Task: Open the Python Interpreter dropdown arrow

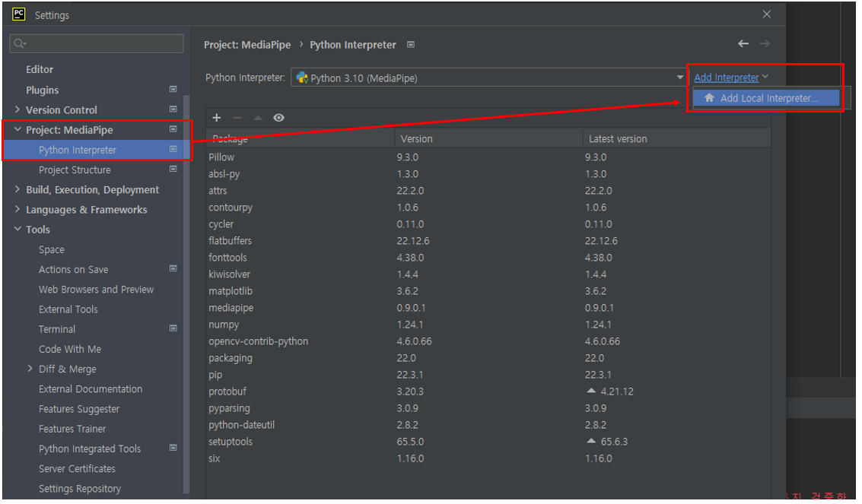Action: pos(679,78)
